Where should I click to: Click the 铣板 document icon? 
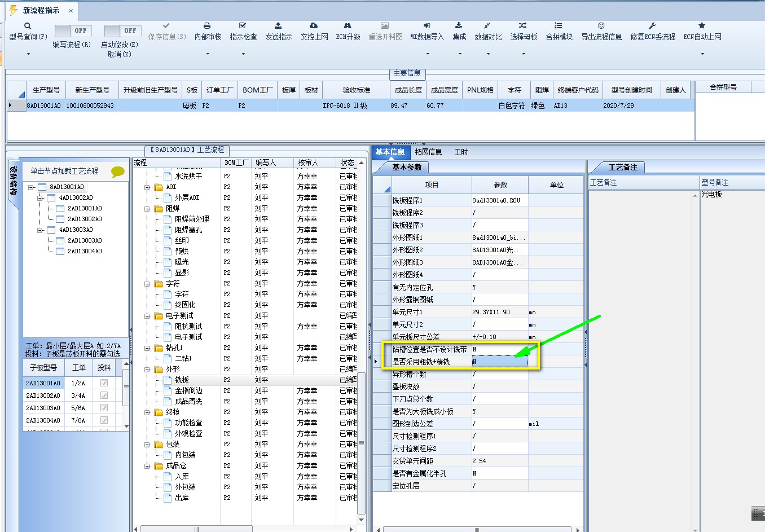point(168,380)
